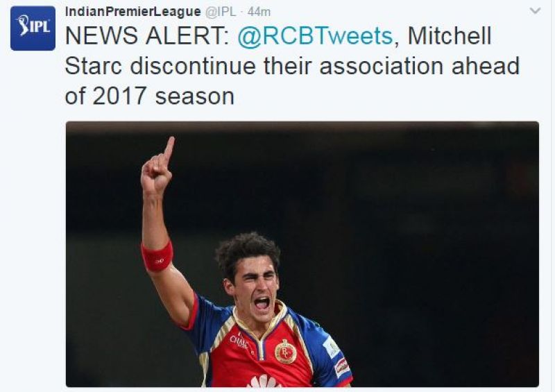
Task: Click the RCB crest on the jersey
Action: 286,352
